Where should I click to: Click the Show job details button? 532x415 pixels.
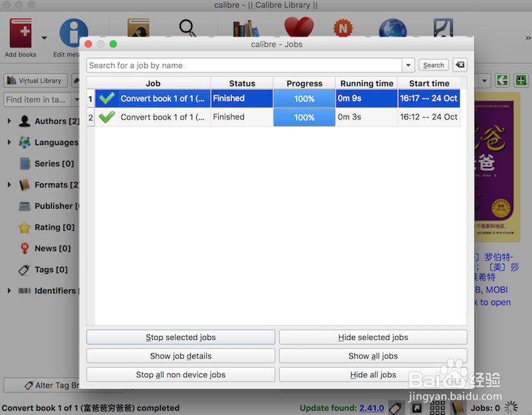181,356
